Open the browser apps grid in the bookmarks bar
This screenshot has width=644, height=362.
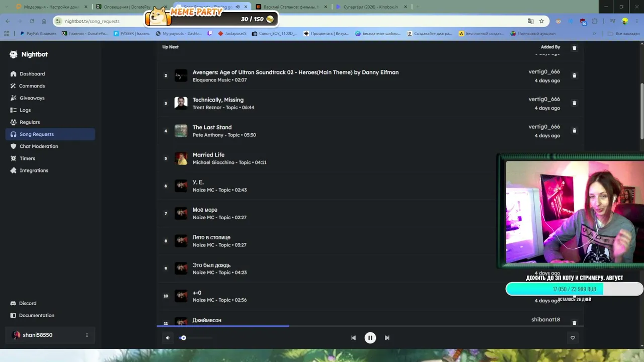coord(7,34)
